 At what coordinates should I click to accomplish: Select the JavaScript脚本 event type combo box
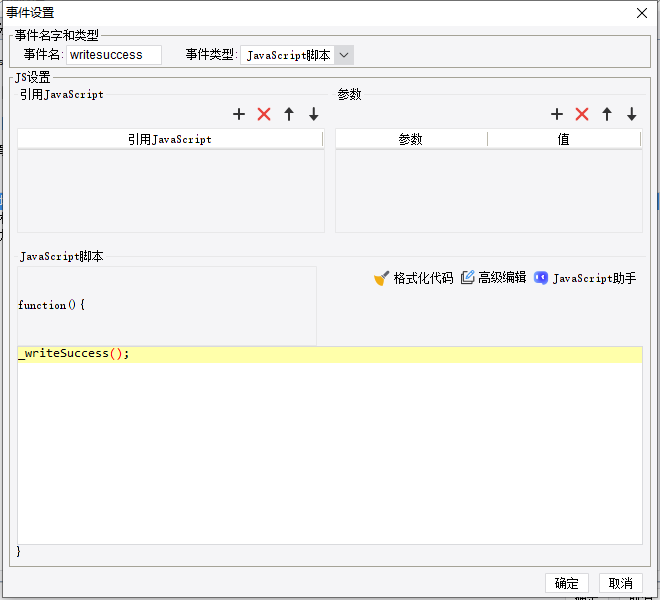pos(297,55)
